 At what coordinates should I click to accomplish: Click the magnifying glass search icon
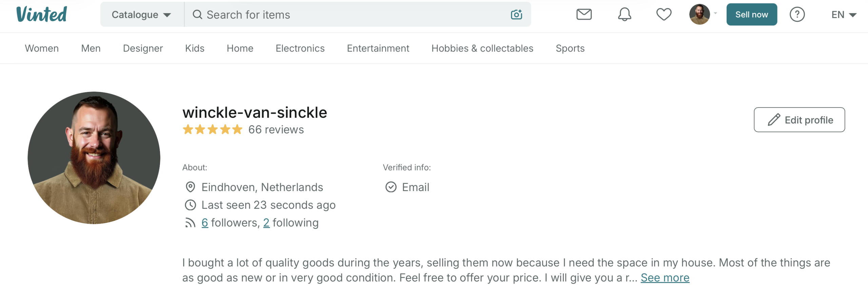pyautogui.click(x=197, y=15)
